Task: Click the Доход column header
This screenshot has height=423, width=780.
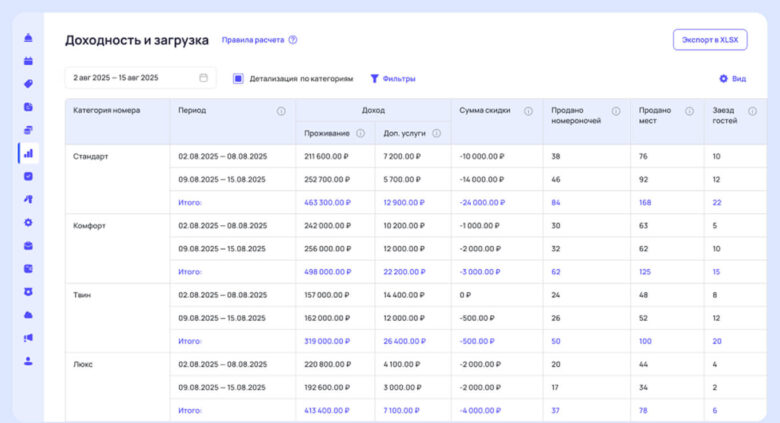Action: (373, 110)
